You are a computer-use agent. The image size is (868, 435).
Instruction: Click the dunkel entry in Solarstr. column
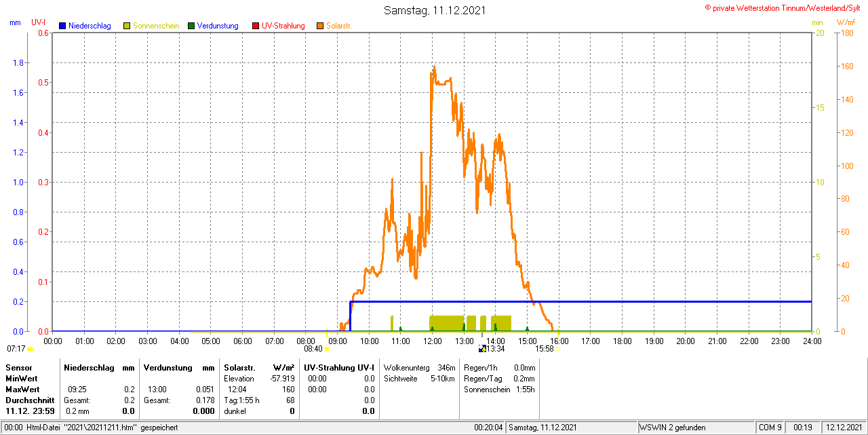pyautogui.click(x=235, y=411)
